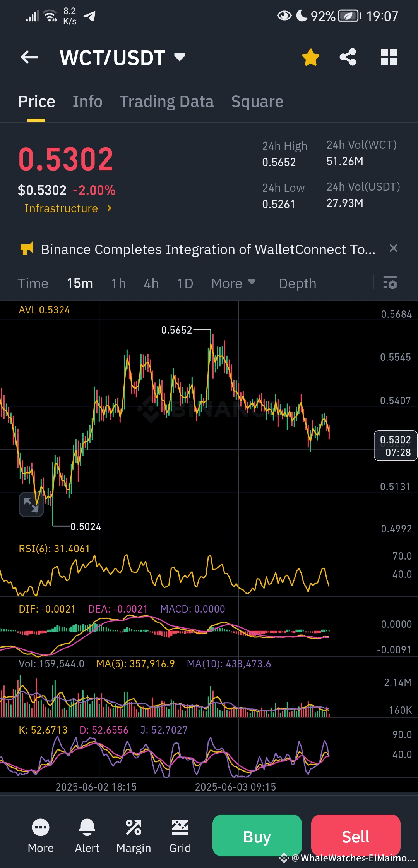
Task: Tap the date label 2025-06-03 09:15
Action: pyautogui.click(x=235, y=787)
